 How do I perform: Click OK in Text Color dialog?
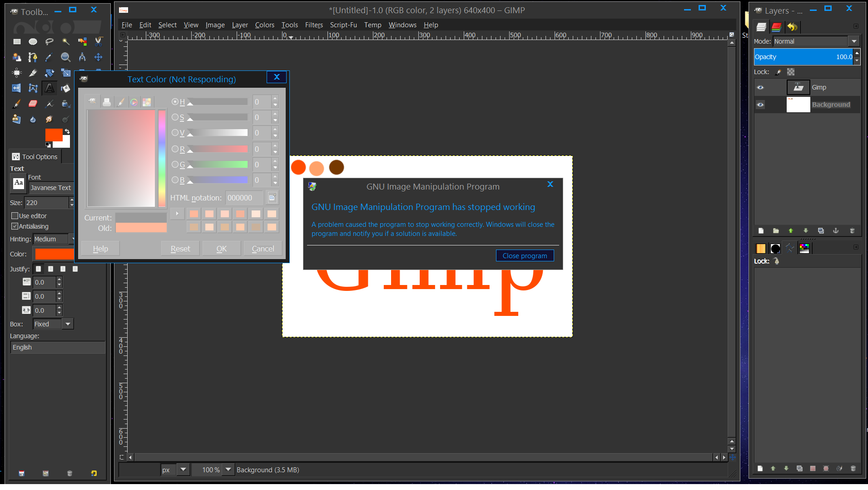[x=221, y=249]
